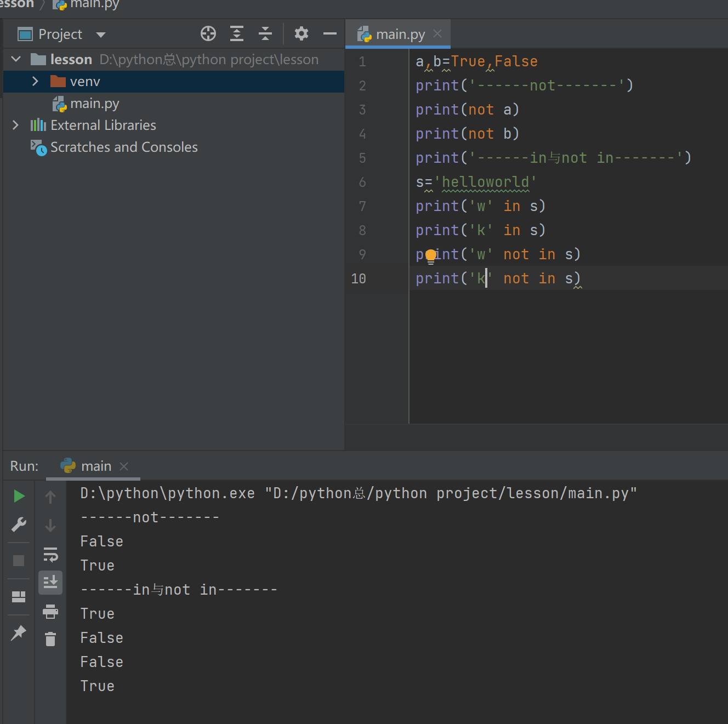Click the code line s='helloworld'
Viewport: 728px width, 724px height.
click(x=476, y=183)
